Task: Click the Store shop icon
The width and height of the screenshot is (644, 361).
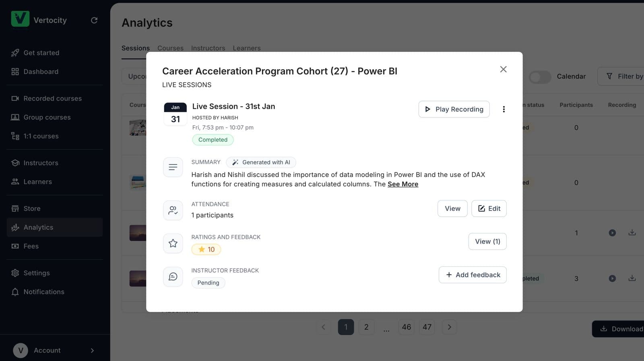Action: click(x=15, y=208)
